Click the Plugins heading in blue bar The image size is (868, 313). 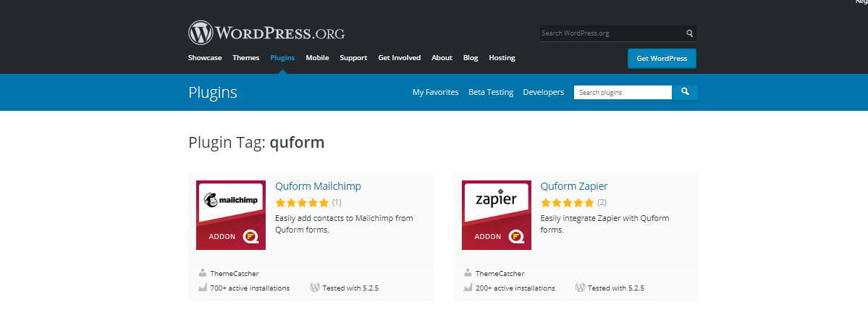(x=213, y=92)
